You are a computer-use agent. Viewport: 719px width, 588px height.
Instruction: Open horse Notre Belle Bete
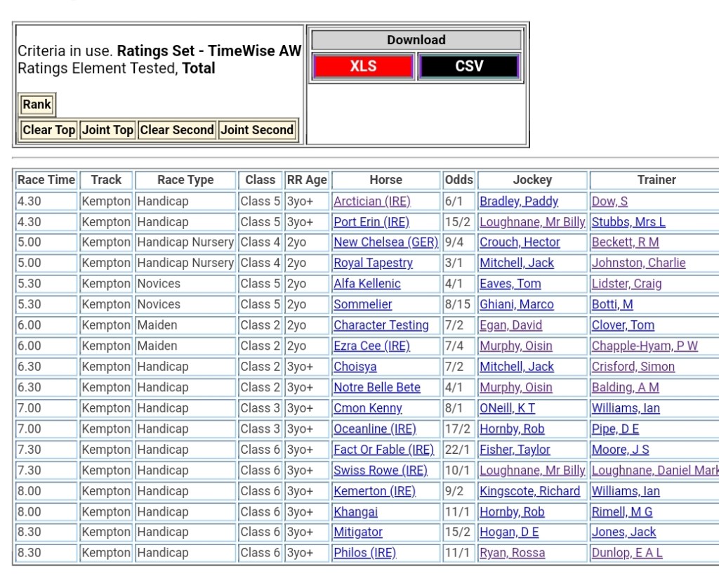click(x=377, y=387)
